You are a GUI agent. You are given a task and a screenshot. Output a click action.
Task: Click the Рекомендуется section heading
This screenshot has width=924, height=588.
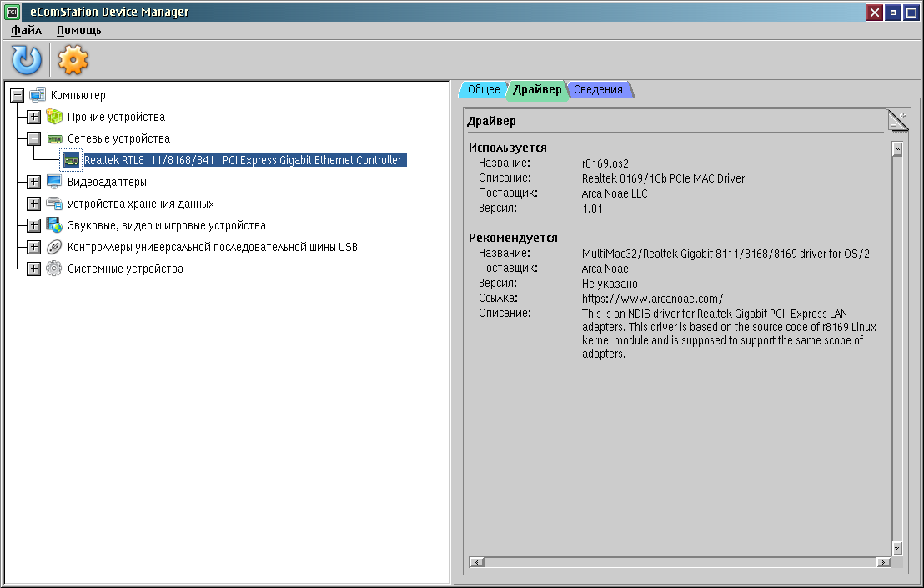(x=513, y=238)
